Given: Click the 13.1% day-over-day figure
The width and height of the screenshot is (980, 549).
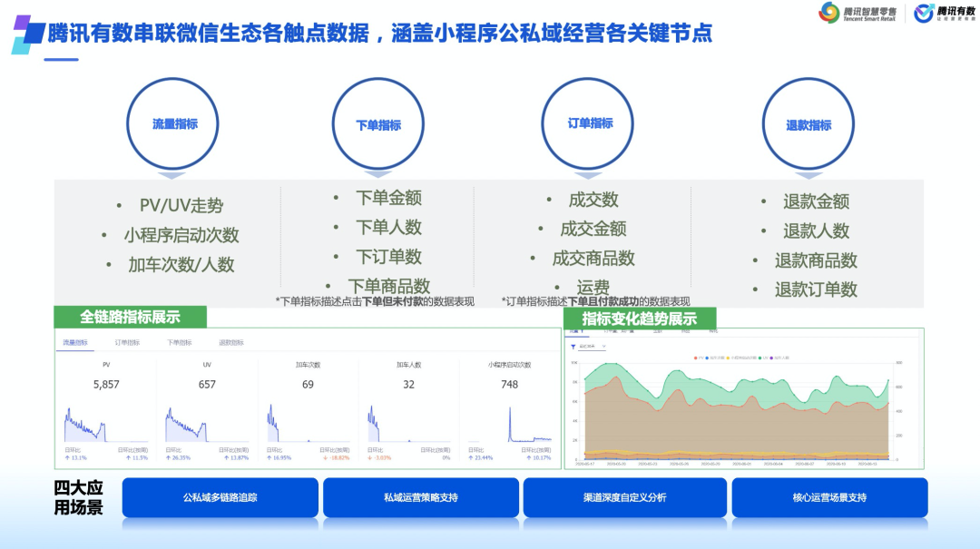Looking at the screenshot, I should pyautogui.click(x=76, y=457).
